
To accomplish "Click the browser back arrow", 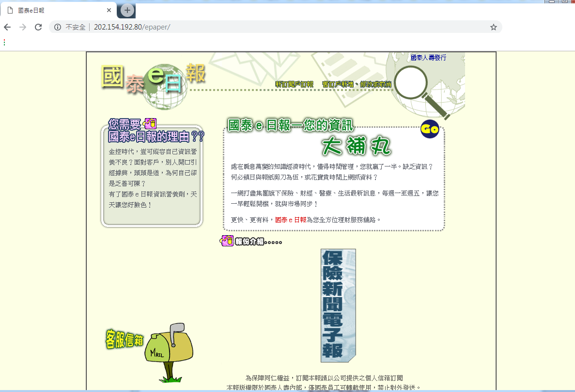I will 7,27.
